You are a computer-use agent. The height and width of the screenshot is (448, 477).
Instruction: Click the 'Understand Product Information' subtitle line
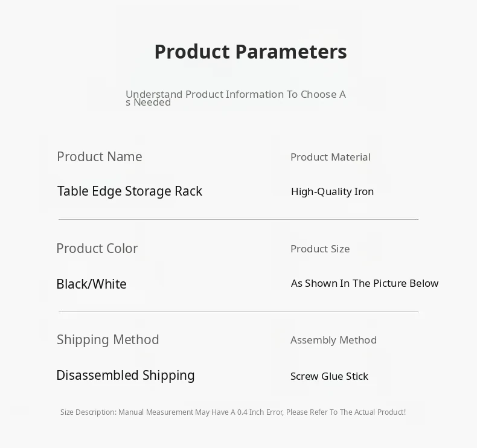click(x=235, y=94)
